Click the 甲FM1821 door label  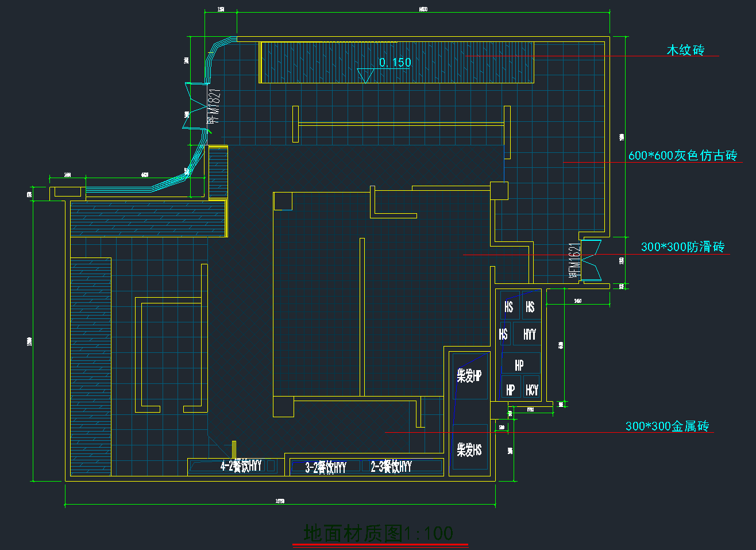click(x=214, y=106)
